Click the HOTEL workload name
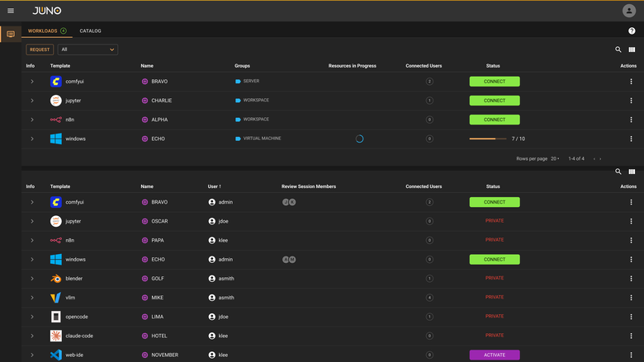Viewport: 644px width, 362px height. click(x=159, y=336)
